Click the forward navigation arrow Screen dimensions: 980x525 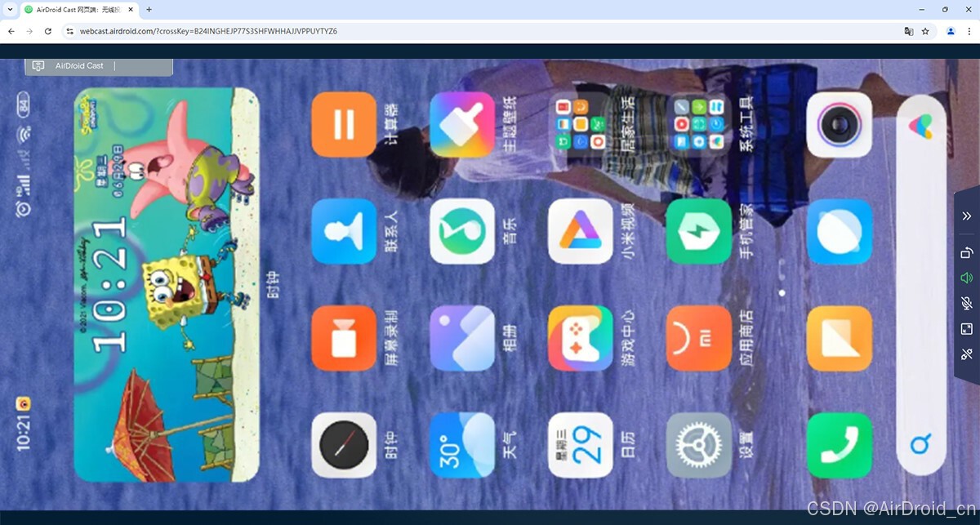(x=29, y=31)
